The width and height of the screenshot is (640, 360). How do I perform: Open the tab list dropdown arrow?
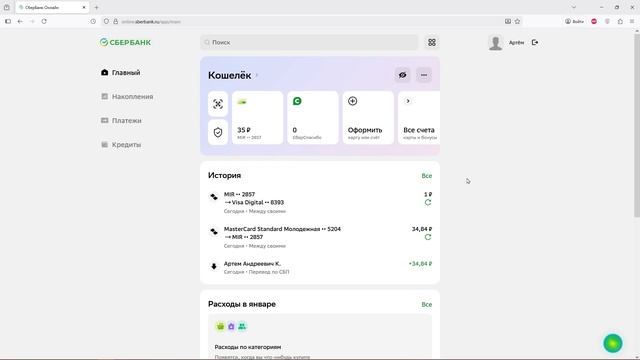573,7
